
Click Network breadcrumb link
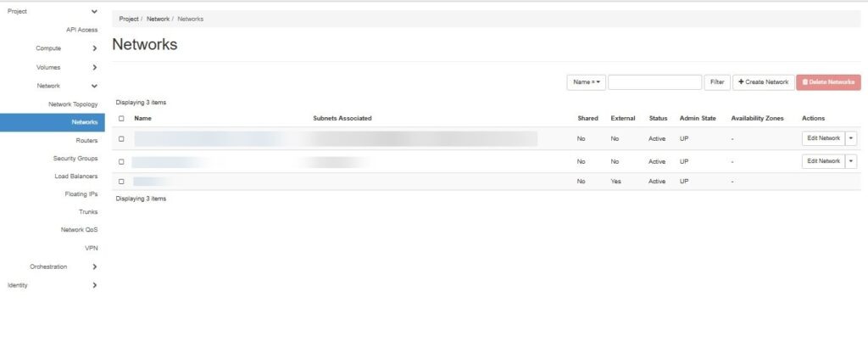click(158, 19)
